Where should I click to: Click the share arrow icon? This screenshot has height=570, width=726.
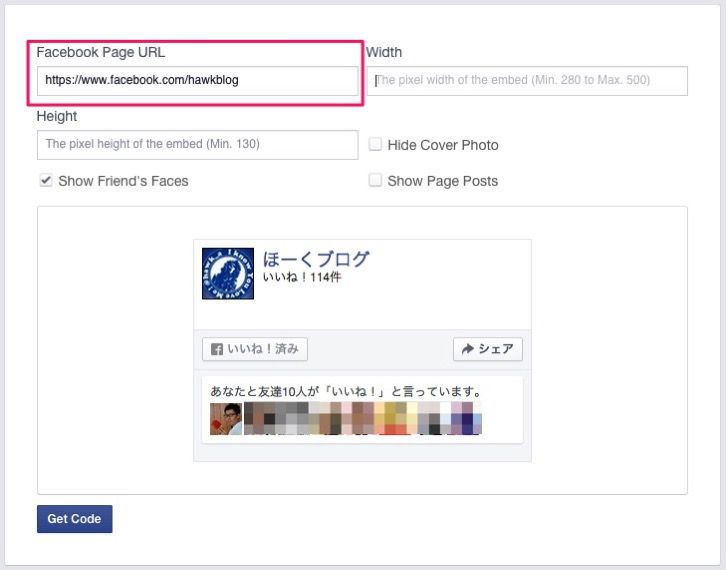click(x=468, y=349)
